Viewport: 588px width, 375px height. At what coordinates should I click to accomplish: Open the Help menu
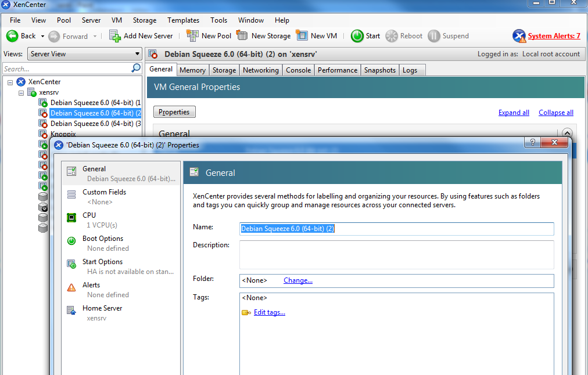282,20
